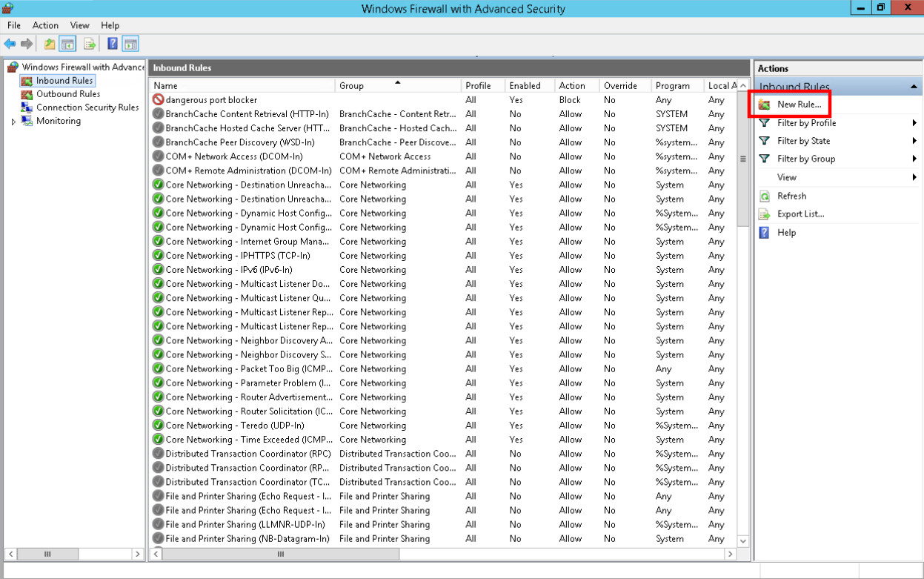Image resolution: width=924 pixels, height=579 pixels.
Task: Sort by the Override column header
Action: [625, 86]
